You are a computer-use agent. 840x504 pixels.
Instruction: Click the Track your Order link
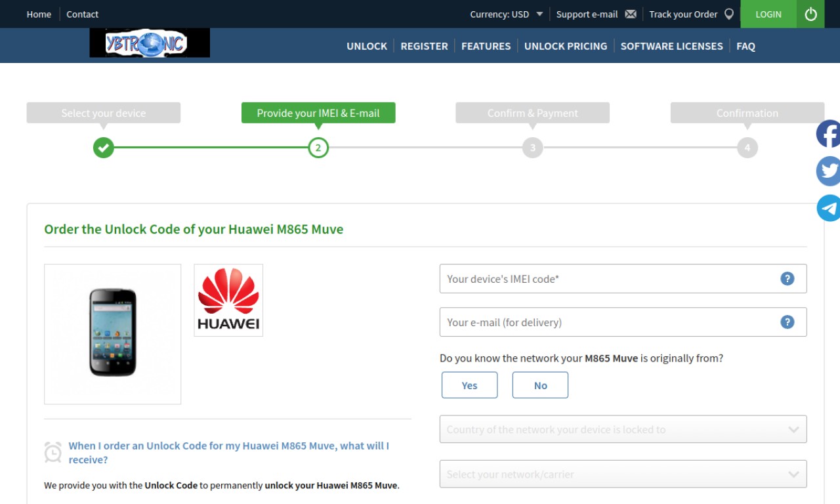click(683, 14)
